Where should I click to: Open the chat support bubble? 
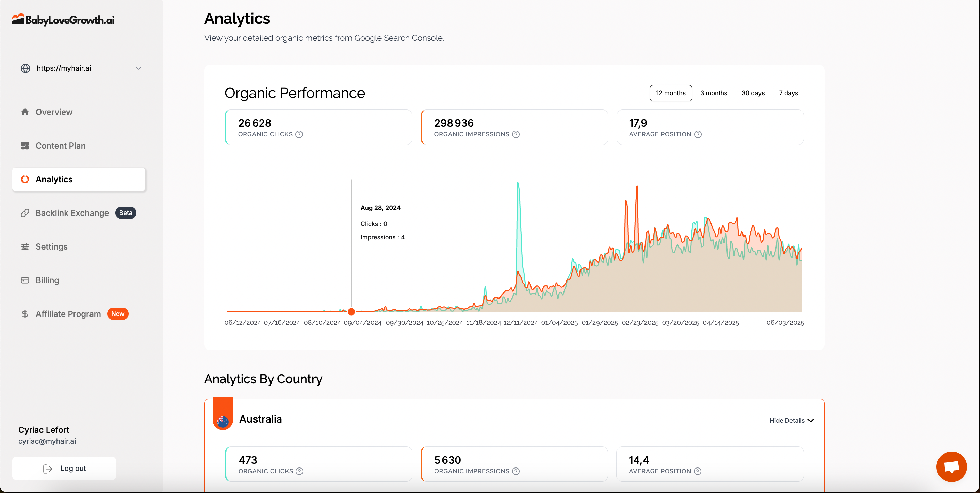pos(951,466)
